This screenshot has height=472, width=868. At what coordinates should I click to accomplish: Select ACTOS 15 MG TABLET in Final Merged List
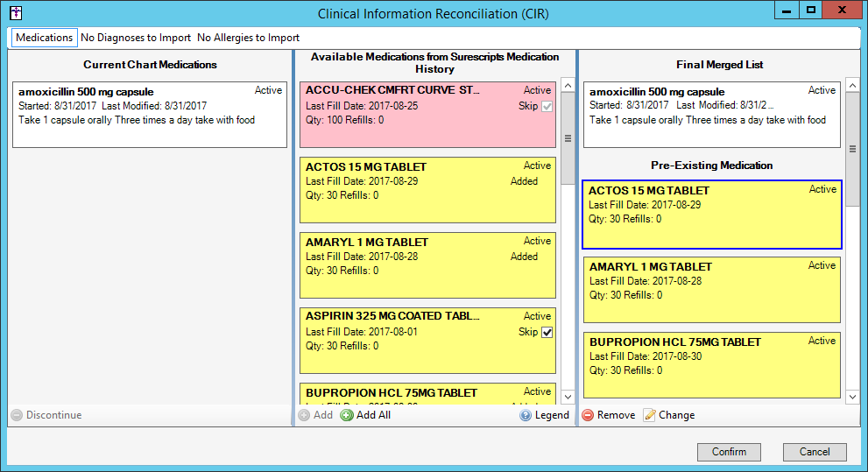click(712, 215)
